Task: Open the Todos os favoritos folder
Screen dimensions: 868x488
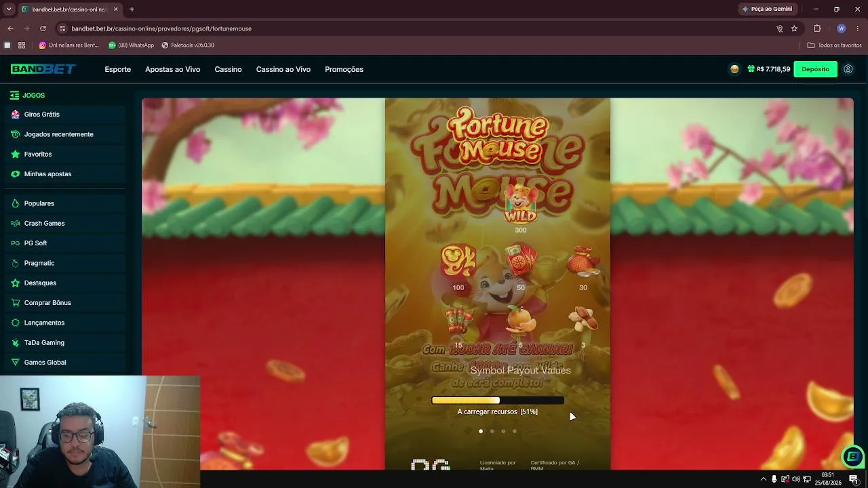Action: [834, 45]
